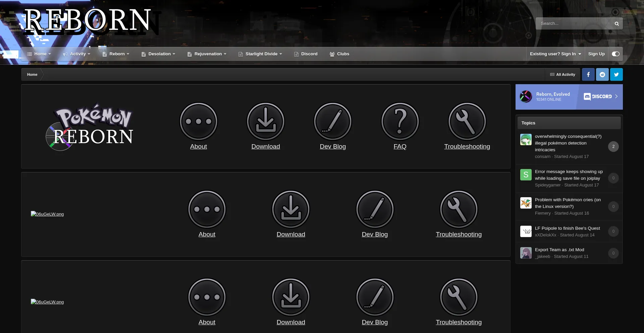Click the third row Download arrow icon
Image resolution: width=644 pixels, height=333 pixels.
point(291,297)
